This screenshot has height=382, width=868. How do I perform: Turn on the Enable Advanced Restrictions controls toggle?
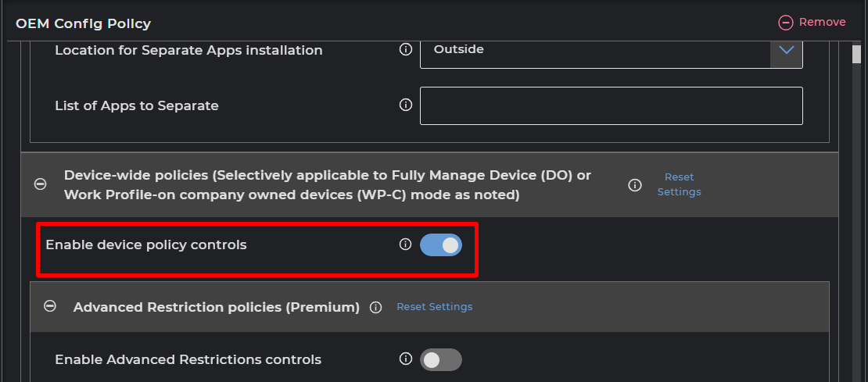click(x=441, y=360)
